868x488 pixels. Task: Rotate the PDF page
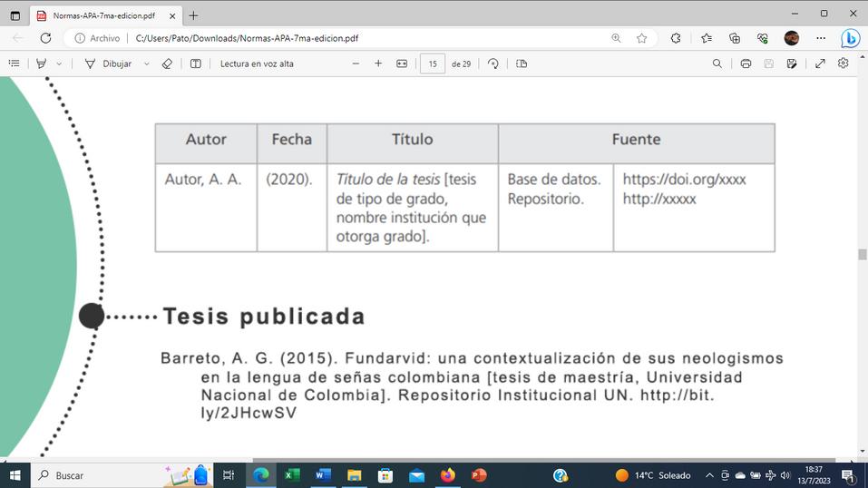pos(493,63)
